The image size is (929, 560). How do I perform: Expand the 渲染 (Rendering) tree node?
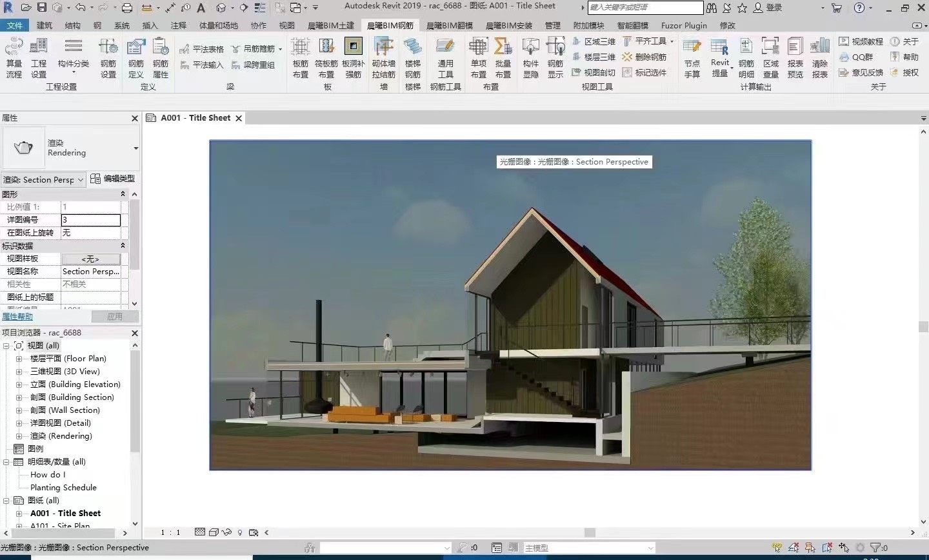click(x=19, y=436)
